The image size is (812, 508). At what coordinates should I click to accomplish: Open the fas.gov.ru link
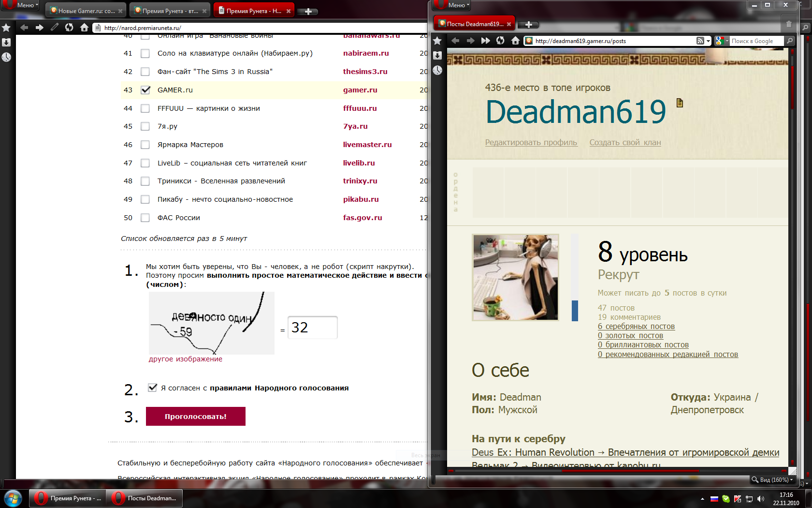pyautogui.click(x=362, y=218)
